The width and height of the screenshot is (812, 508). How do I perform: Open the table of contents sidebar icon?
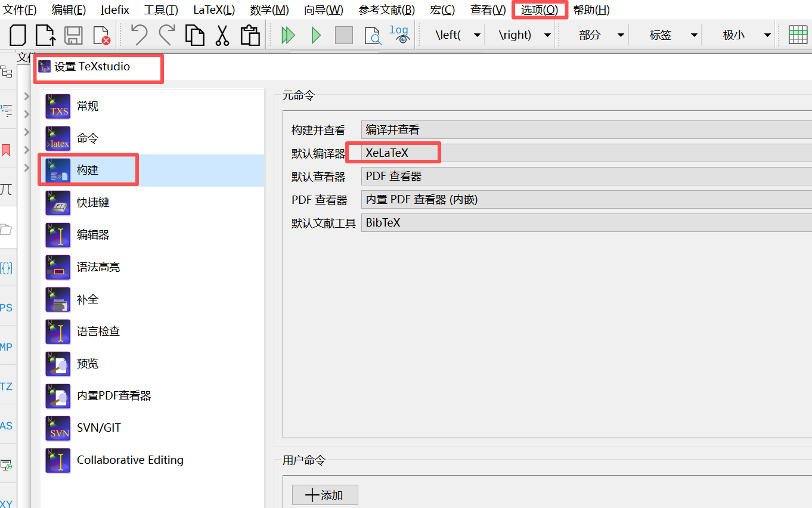[x=7, y=110]
